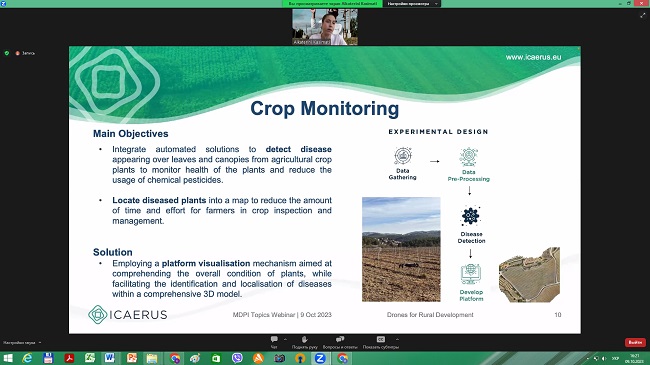Open the Viber taskbar icon

tap(237, 358)
